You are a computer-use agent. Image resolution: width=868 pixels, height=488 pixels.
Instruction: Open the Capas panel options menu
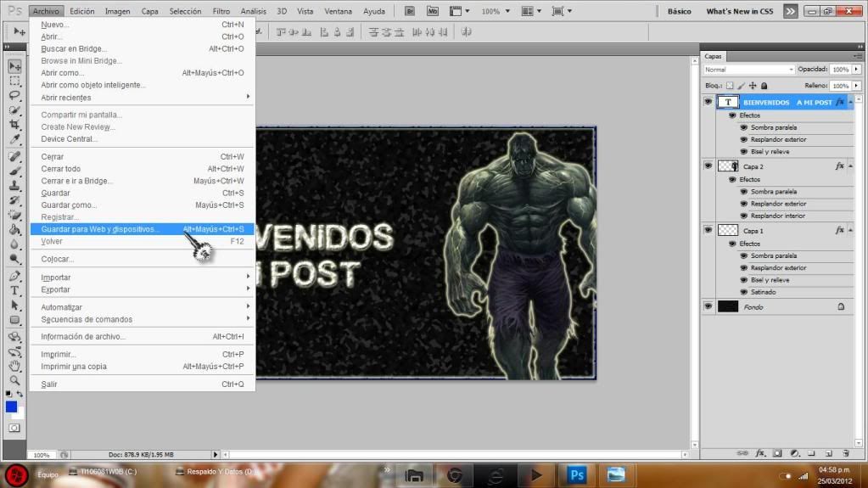858,57
